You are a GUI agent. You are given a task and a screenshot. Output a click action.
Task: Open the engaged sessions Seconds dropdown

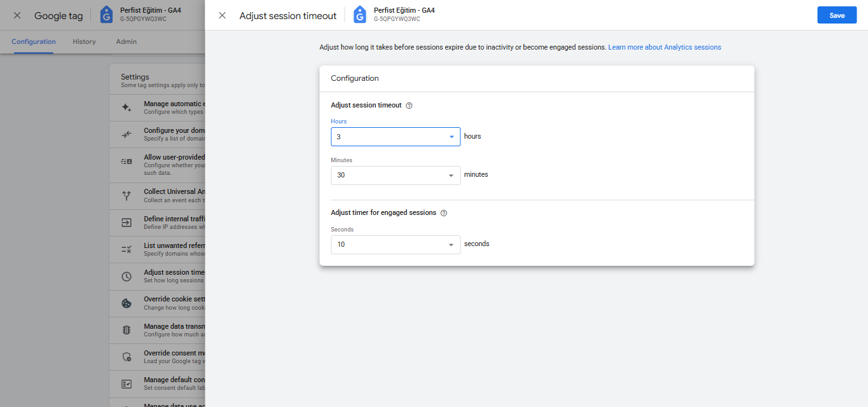click(x=395, y=245)
